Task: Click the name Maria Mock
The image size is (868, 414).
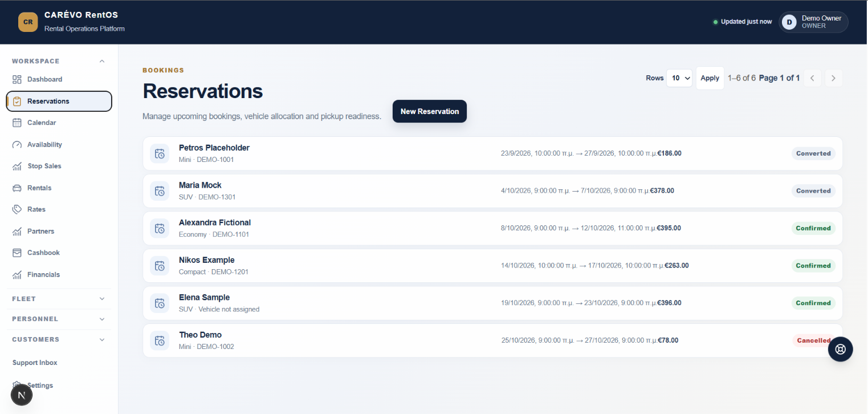Action: [200, 185]
